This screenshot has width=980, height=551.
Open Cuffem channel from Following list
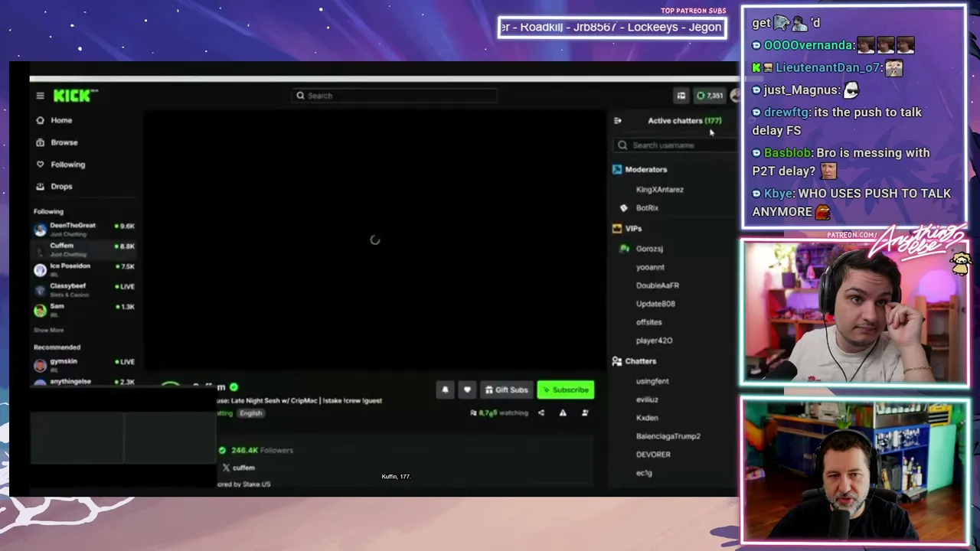coord(84,249)
